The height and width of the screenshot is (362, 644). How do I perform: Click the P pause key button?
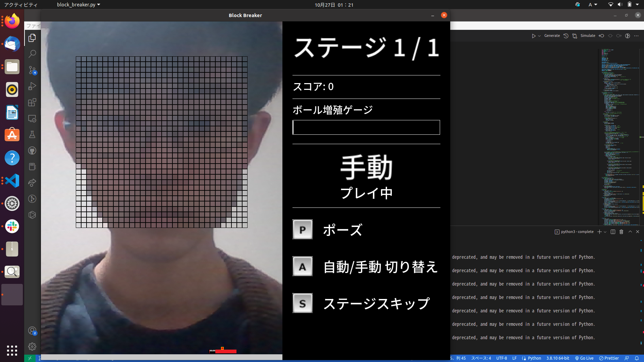click(302, 230)
